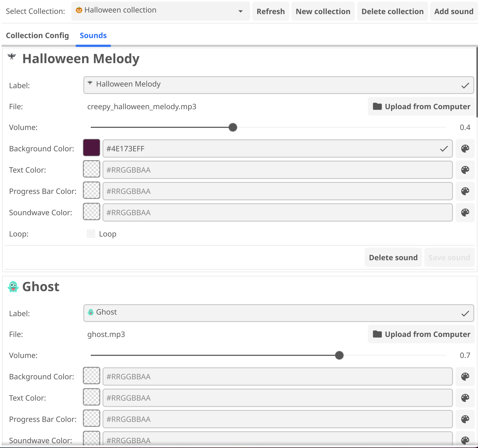Delete the Halloween Melody sound

pyautogui.click(x=393, y=257)
